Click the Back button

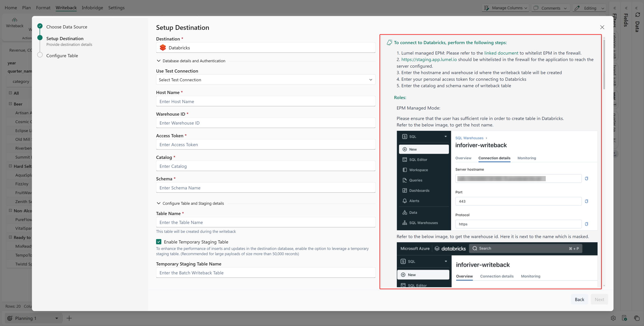579,299
